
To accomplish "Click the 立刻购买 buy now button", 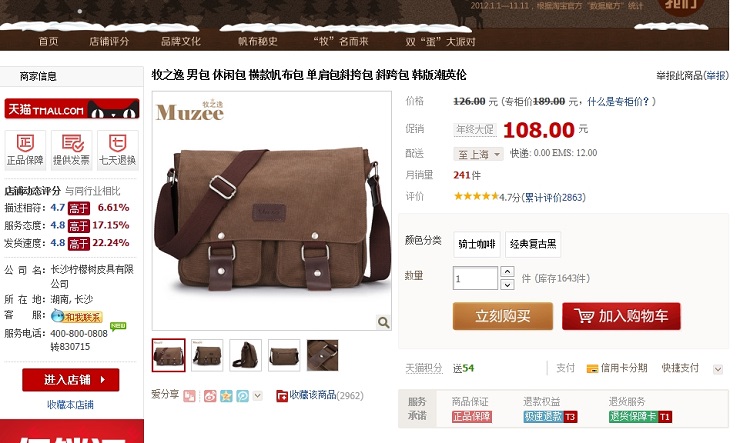I will [503, 316].
